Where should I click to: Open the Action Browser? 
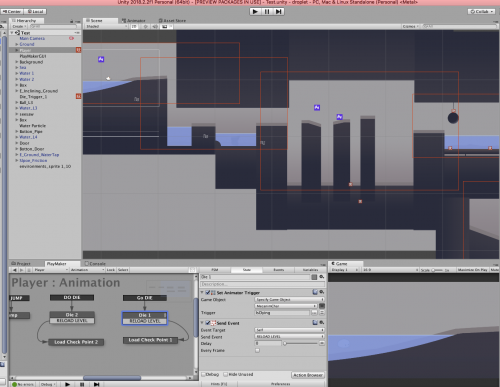coord(308,375)
